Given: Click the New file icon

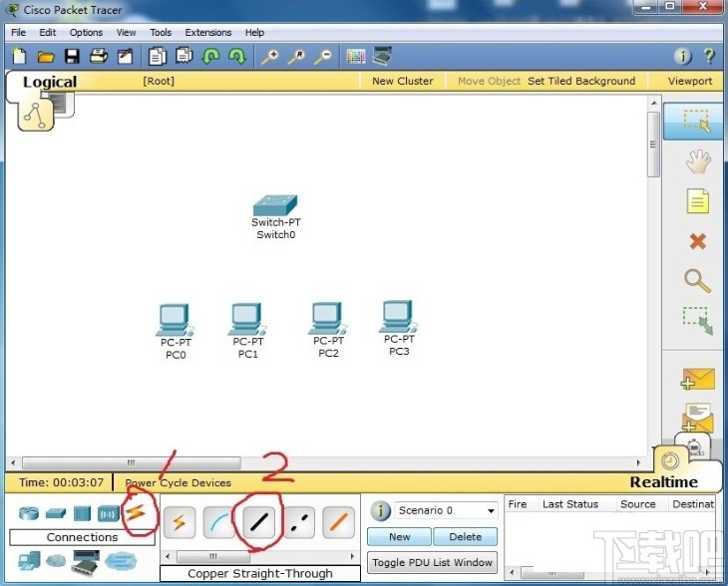Looking at the screenshot, I should tap(19, 57).
